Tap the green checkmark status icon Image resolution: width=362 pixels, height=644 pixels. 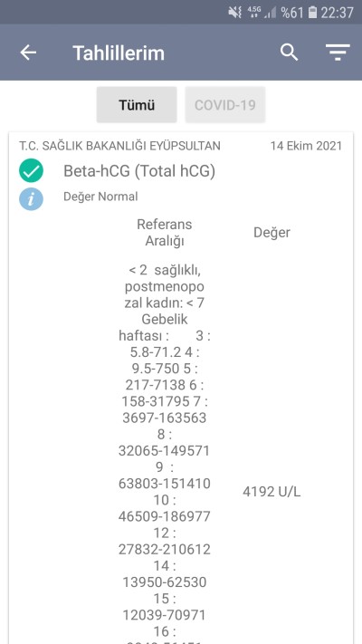pos(31,170)
